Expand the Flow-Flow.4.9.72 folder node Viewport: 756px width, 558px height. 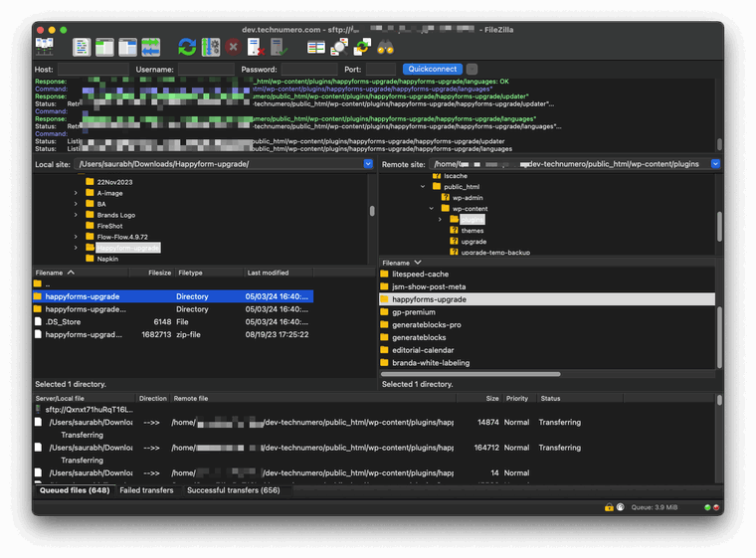[x=76, y=237]
